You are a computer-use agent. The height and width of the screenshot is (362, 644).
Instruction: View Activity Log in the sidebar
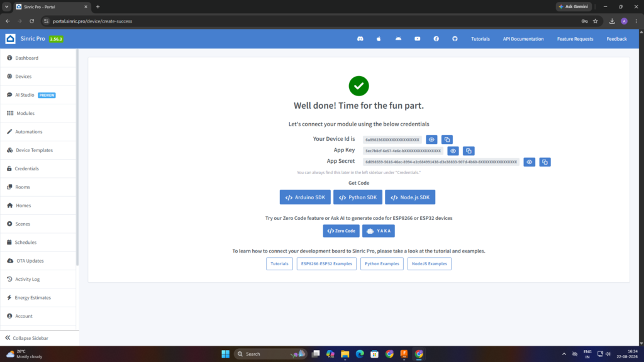click(x=38, y=280)
